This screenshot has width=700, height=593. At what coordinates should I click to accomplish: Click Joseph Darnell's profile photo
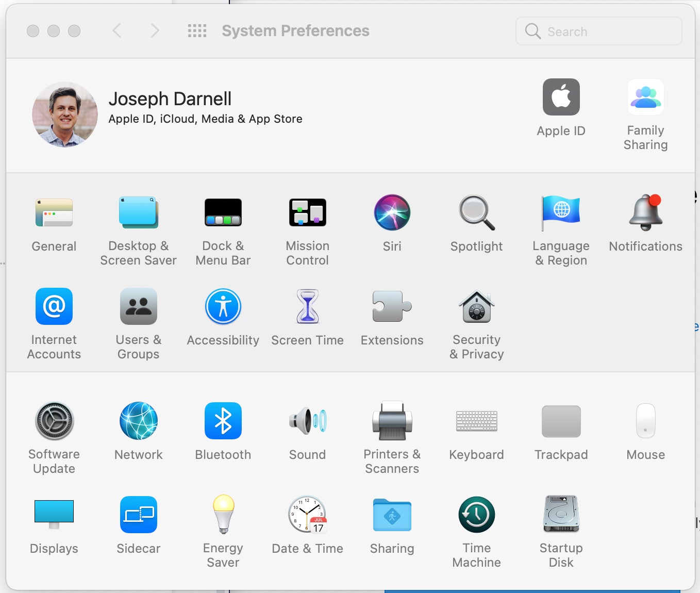[x=65, y=114]
